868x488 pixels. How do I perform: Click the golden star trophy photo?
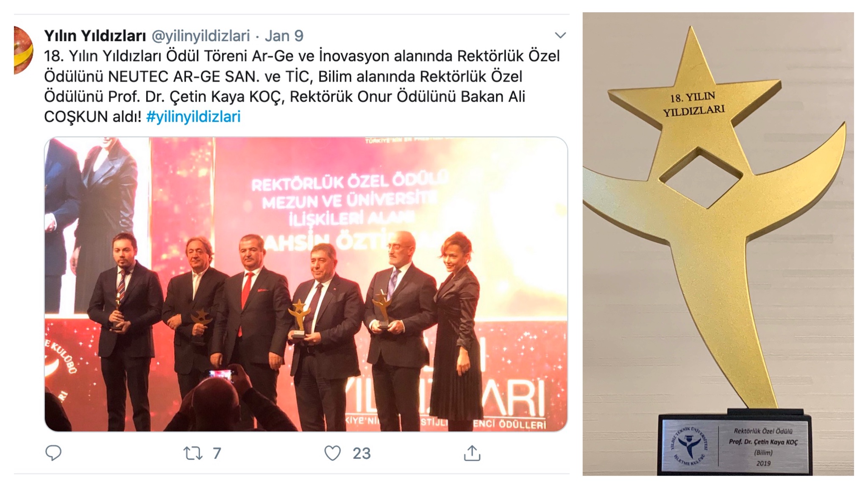coord(718,244)
